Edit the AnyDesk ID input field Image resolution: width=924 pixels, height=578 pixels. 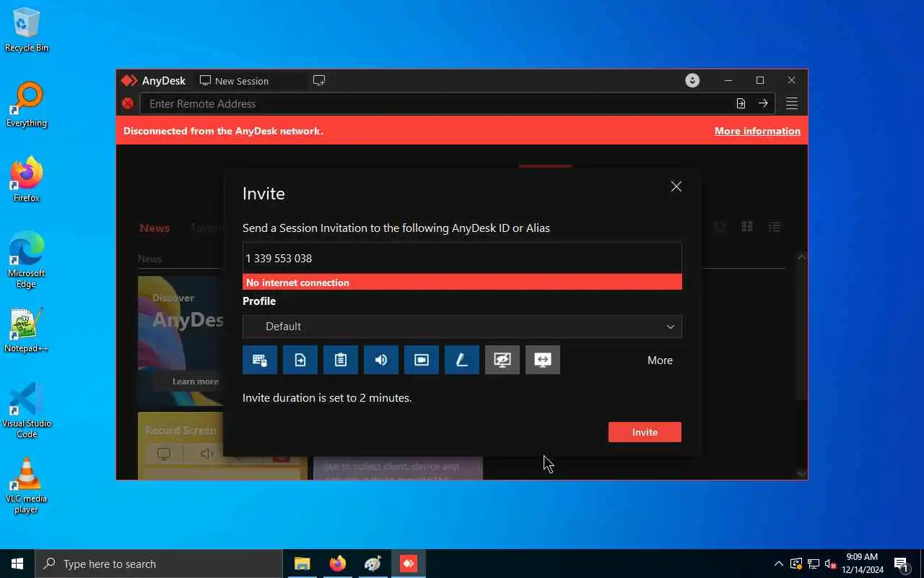coord(462,258)
